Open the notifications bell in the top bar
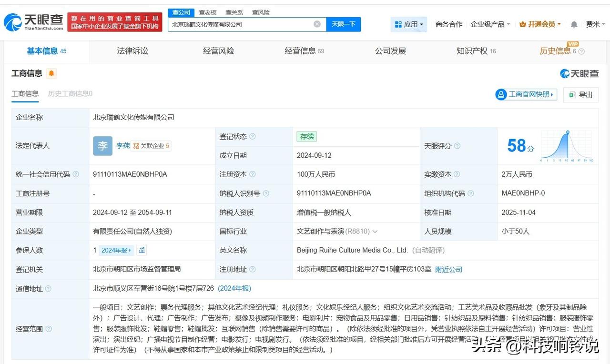 [x=574, y=24]
